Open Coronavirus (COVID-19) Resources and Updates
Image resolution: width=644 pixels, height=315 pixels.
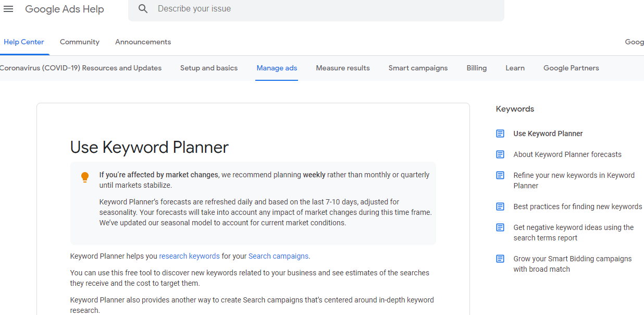[81, 68]
